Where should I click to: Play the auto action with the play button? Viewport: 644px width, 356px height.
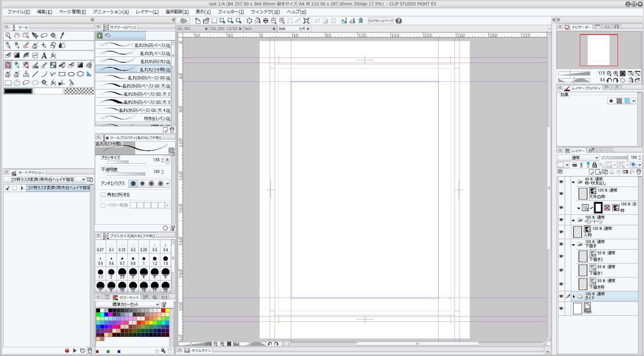(75, 351)
